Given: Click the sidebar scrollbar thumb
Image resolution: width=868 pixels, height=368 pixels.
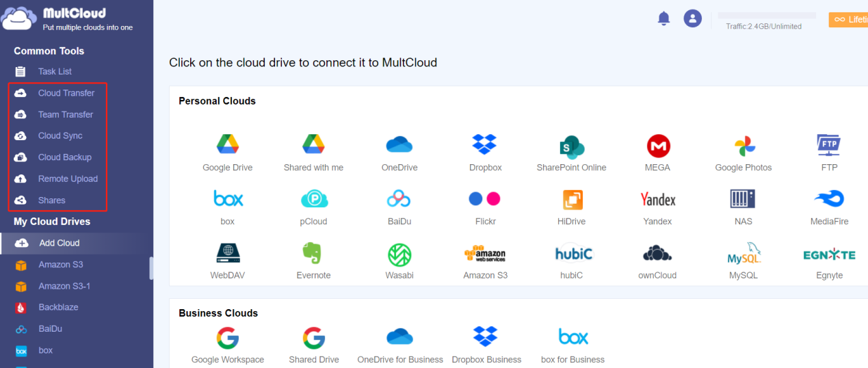Looking at the screenshot, I should pyautogui.click(x=151, y=268).
